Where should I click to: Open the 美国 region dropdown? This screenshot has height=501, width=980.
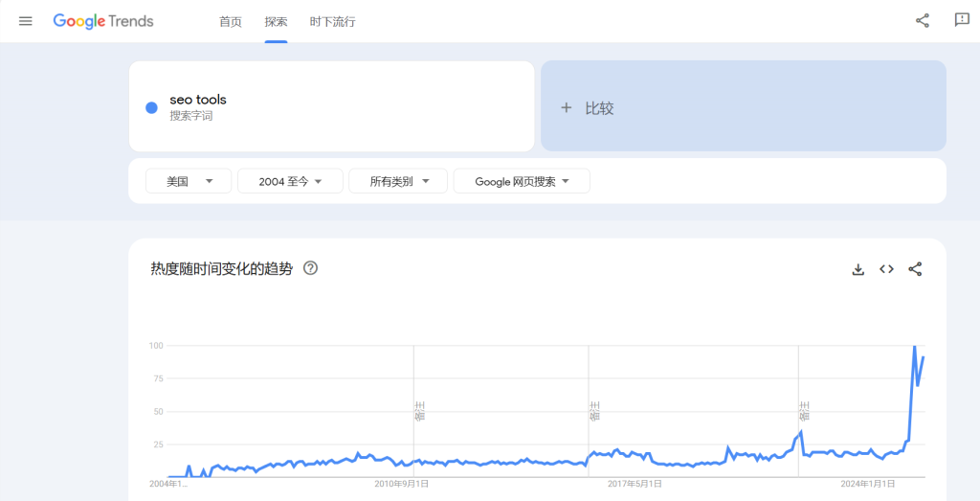(x=189, y=181)
